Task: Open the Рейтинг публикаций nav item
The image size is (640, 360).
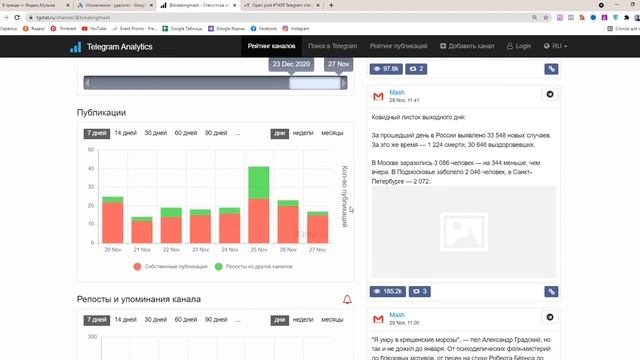Action: [x=399, y=46]
